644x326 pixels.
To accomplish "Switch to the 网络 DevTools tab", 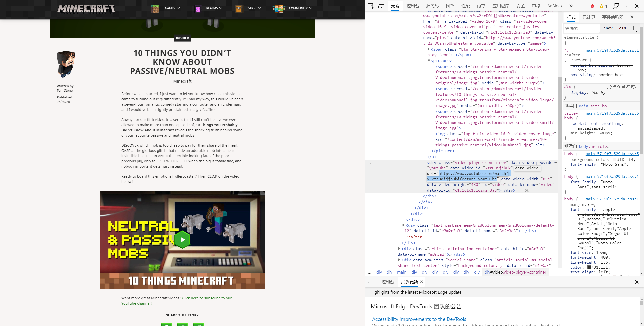I will tap(450, 6).
